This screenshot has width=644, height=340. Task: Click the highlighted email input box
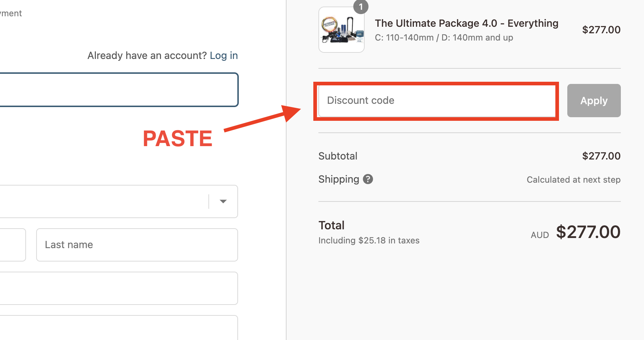[x=119, y=90]
